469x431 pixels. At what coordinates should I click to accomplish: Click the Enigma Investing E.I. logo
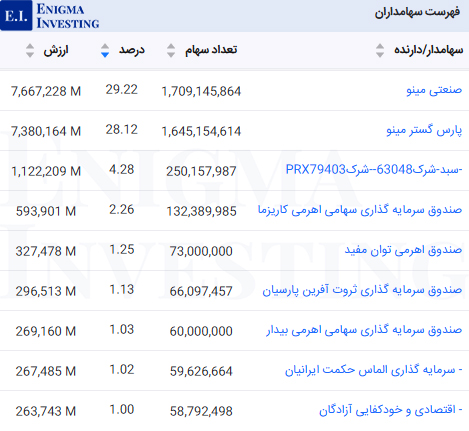tap(50, 15)
